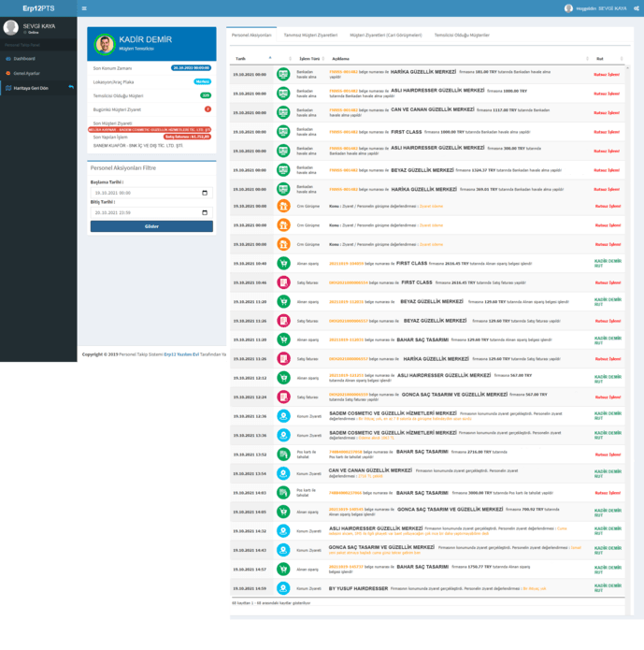Click the KADİR DEMİR name header

pos(145,39)
